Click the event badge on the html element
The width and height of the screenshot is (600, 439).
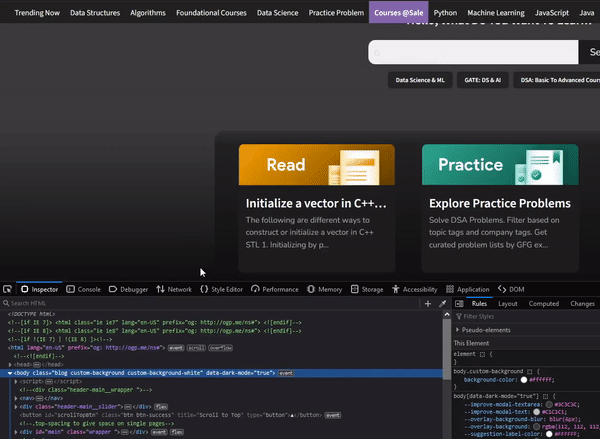[x=176, y=348]
